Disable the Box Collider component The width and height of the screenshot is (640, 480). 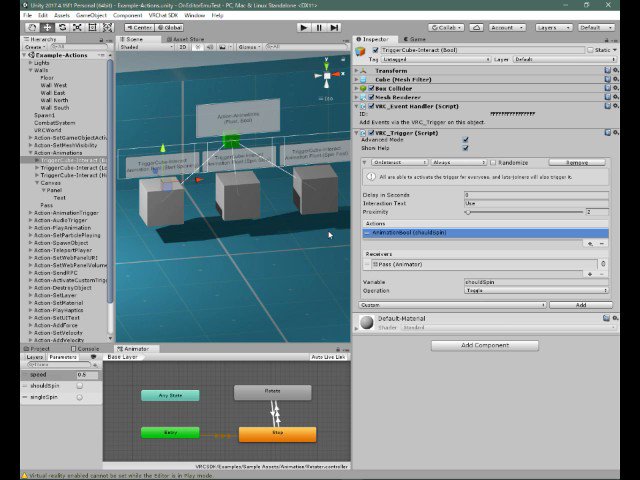pos(371,88)
